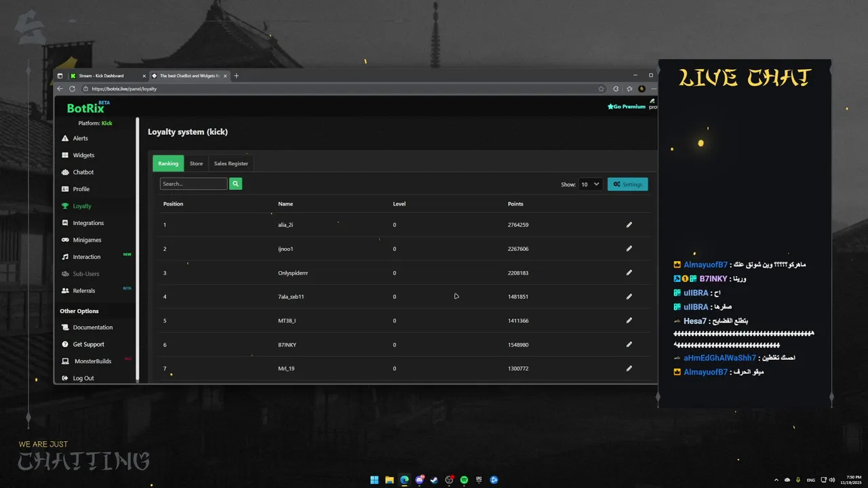
Task: Open File Explorer from the taskbar
Action: pyautogui.click(x=389, y=480)
